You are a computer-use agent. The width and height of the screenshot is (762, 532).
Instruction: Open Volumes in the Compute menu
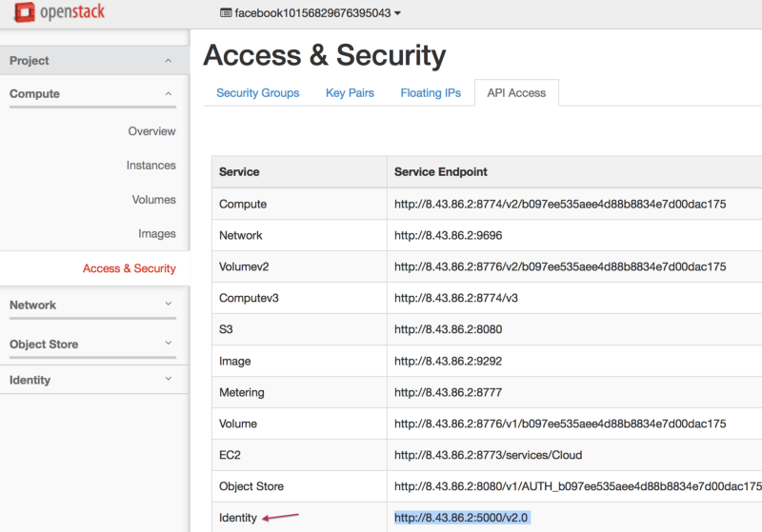coord(153,200)
